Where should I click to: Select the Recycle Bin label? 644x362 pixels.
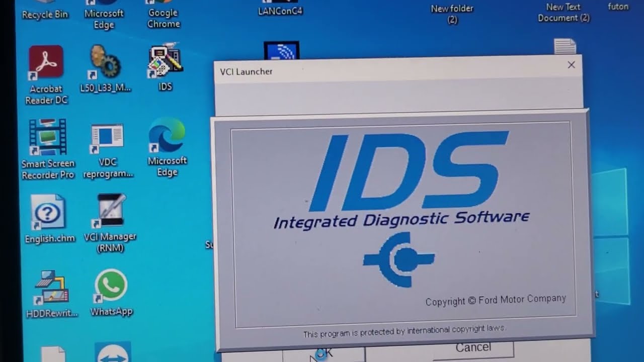[x=45, y=15]
